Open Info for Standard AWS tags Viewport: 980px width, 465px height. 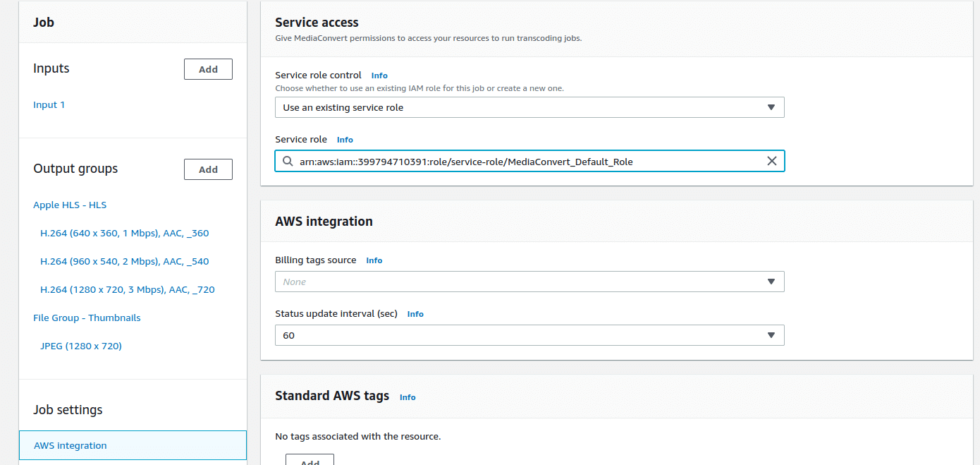(x=408, y=397)
